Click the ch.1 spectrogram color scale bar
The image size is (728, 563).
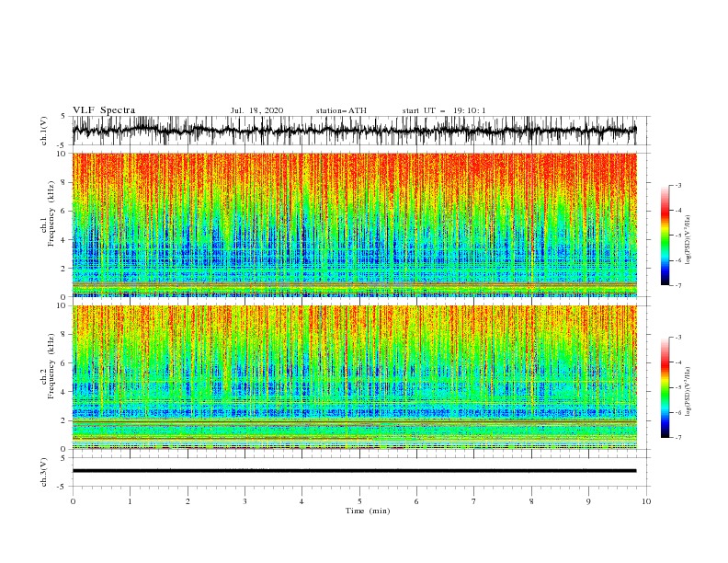pos(665,235)
